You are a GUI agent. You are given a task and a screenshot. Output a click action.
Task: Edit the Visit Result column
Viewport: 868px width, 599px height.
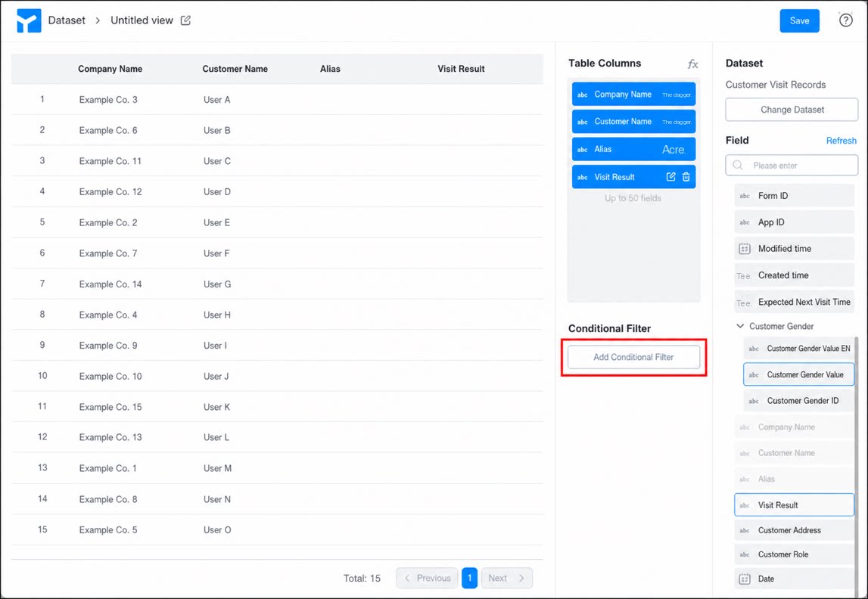click(x=671, y=177)
